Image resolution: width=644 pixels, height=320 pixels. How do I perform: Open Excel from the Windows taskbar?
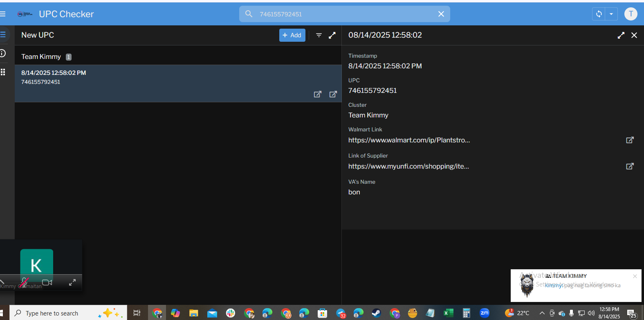pos(448,313)
